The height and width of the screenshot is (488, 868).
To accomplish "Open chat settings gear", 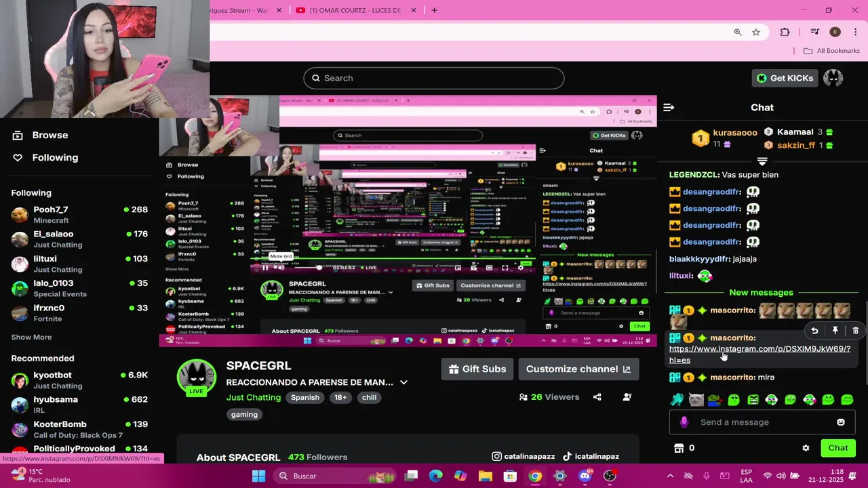I will tap(806, 448).
